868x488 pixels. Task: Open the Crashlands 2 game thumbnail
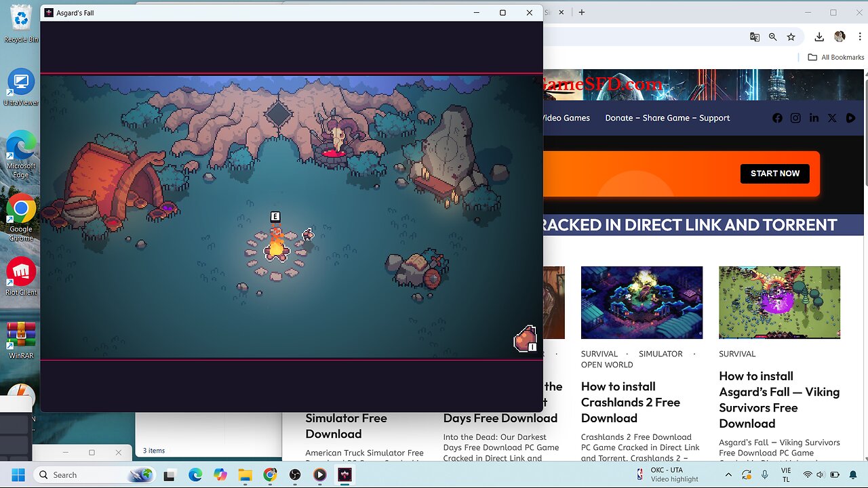[x=642, y=302]
